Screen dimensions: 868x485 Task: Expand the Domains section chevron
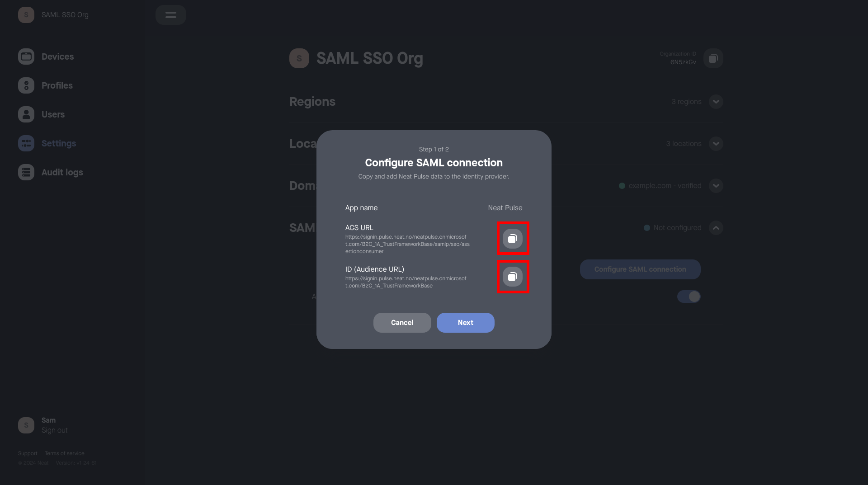716,186
